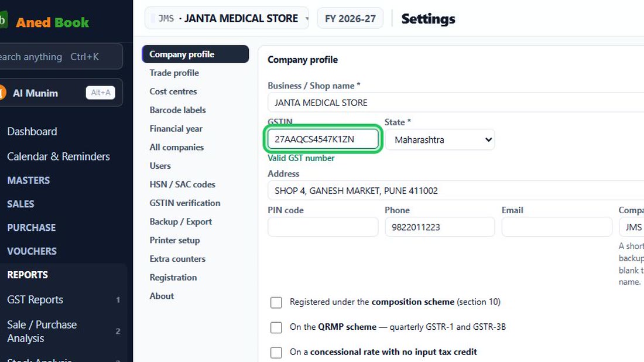Open Extra counters settings
The height and width of the screenshot is (362, 644).
point(177,259)
